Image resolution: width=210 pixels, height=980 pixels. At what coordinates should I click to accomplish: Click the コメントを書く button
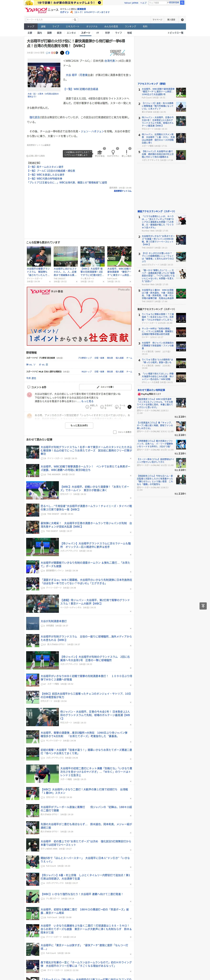(105, 387)
